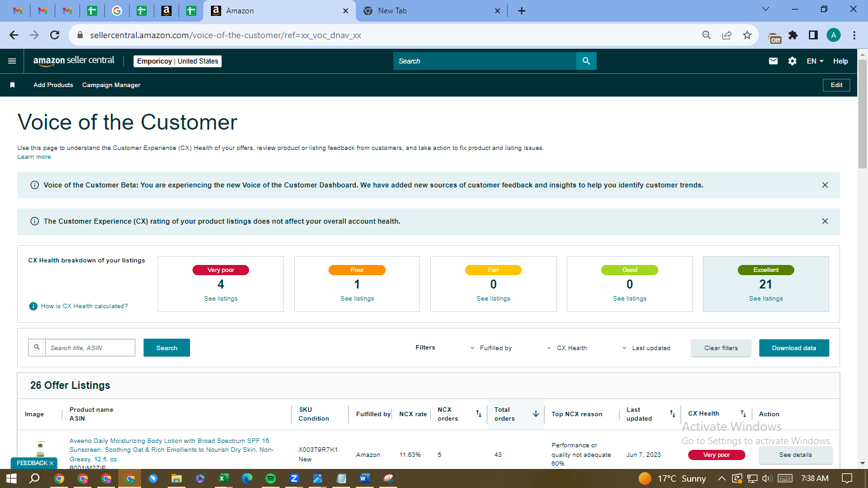Open the Aveeno Daily Moisturizing Body Lotion link

(172, 449)
